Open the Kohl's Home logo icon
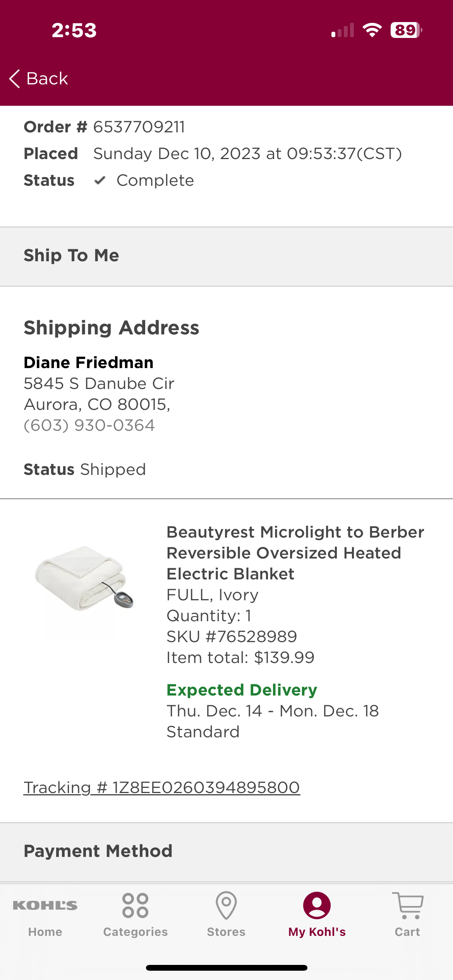This screenshot has height=980, width=453. [45, 905]
